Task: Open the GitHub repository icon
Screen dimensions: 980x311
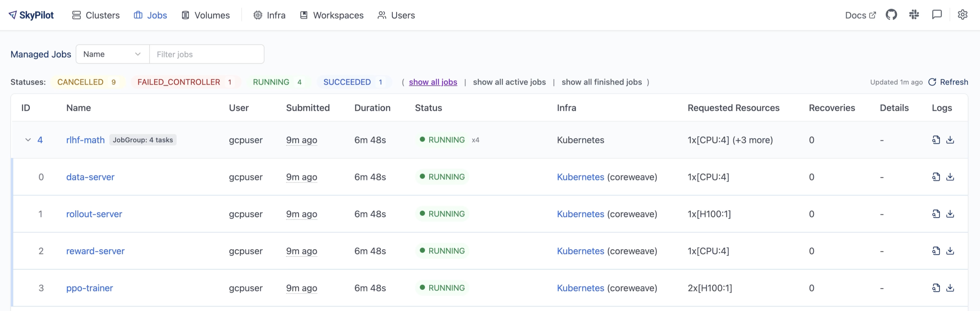Action: (x=891, y=15)
